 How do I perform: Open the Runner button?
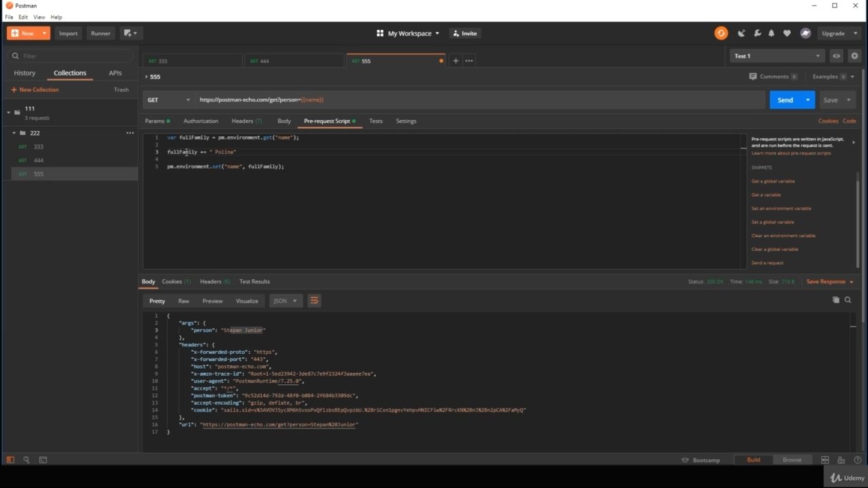(x=100, y=33)
